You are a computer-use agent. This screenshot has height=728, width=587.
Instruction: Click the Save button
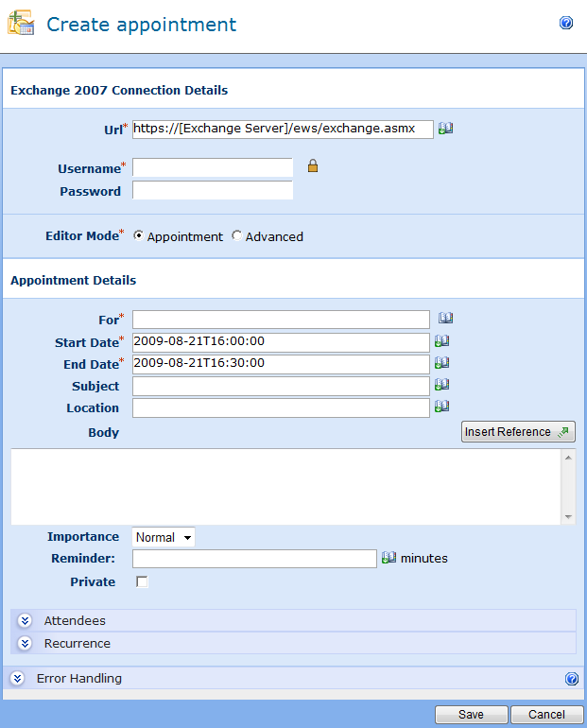tap(471, 715)
